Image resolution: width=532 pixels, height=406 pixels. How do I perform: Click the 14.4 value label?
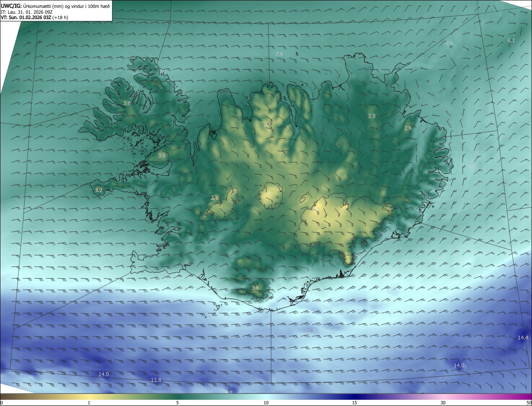click(x=523, y=338)
